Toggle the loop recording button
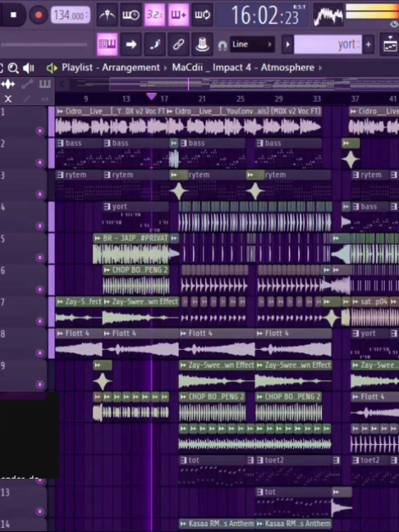This screenshot has width=399, height=532. (202, 15)
